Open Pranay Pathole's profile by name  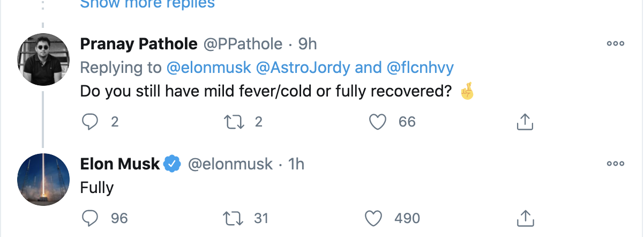click(138, 44)
